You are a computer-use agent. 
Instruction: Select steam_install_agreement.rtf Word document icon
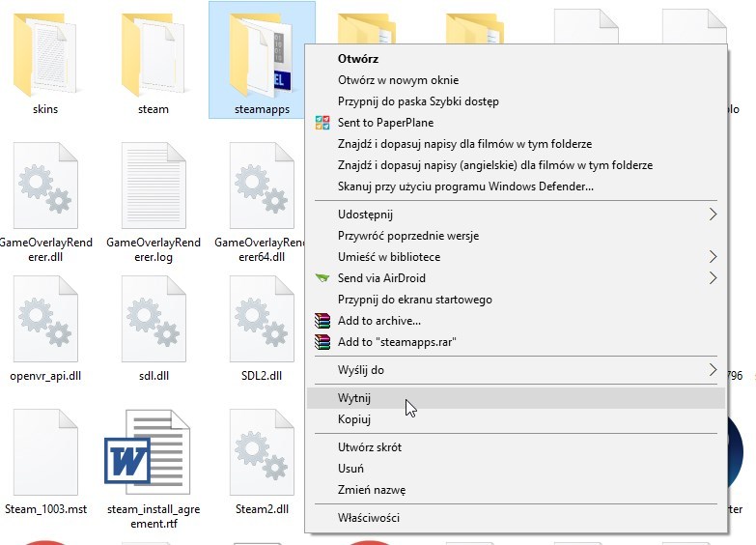point(148,452)
